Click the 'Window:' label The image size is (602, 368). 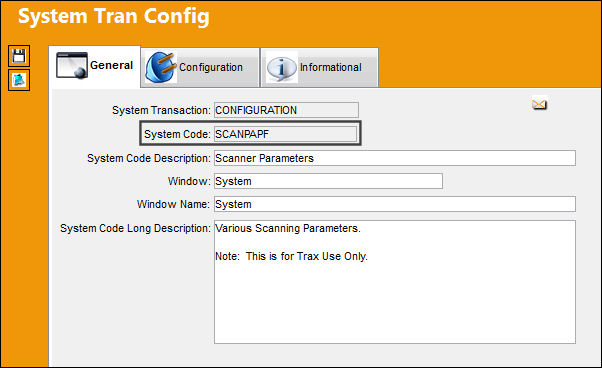pos(189,181)
